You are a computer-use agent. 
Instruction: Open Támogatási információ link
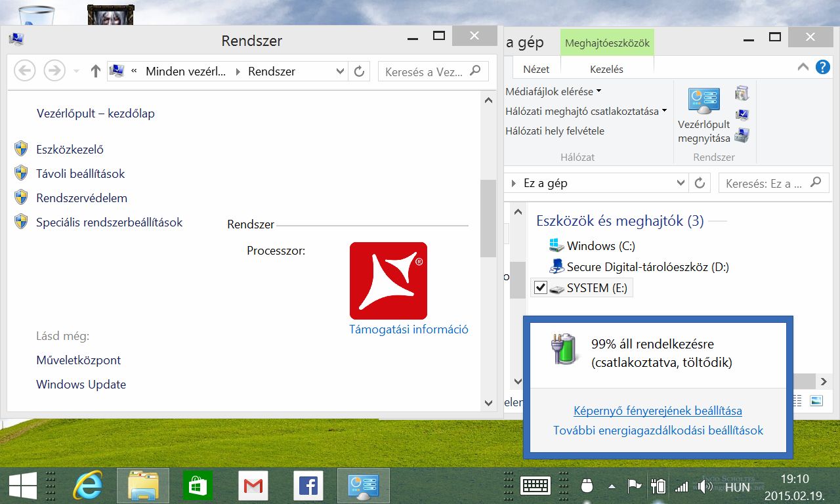(x=409, y=329)
